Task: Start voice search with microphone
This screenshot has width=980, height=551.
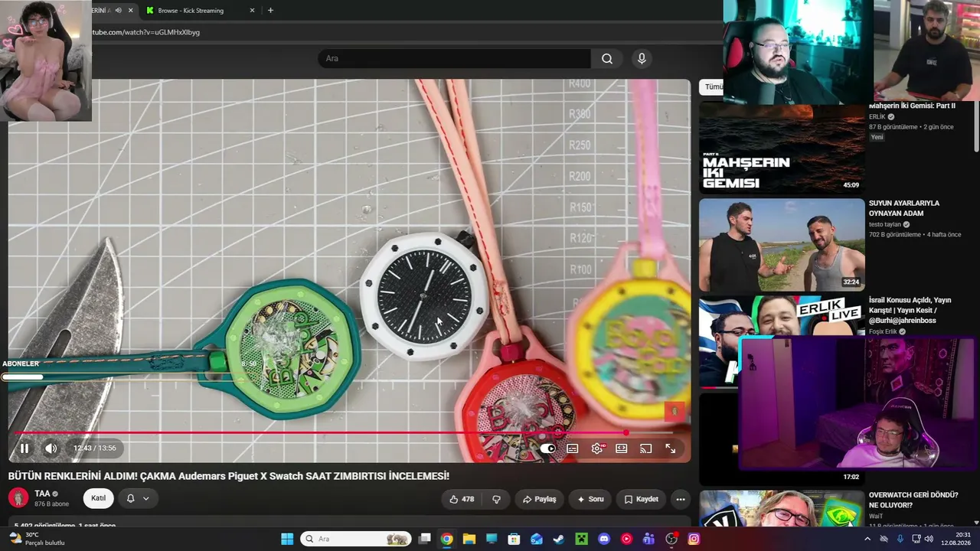Action: pyautogui.click(x=642, y=58)
